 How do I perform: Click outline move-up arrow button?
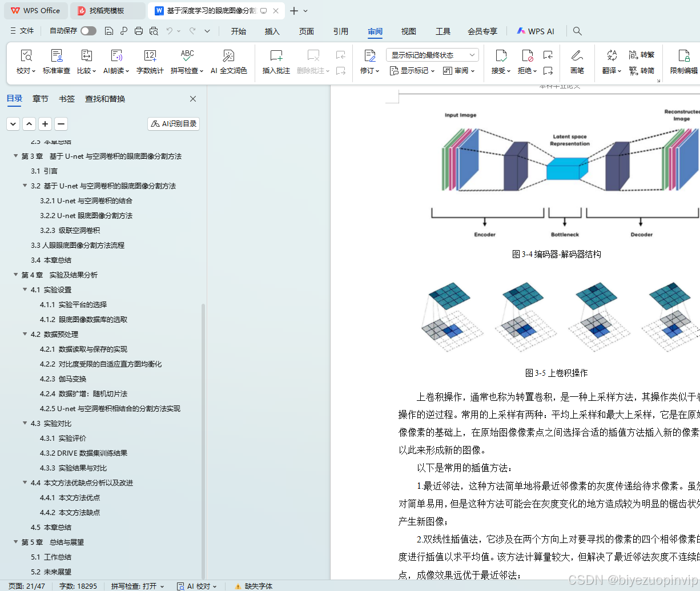point(29,123)
